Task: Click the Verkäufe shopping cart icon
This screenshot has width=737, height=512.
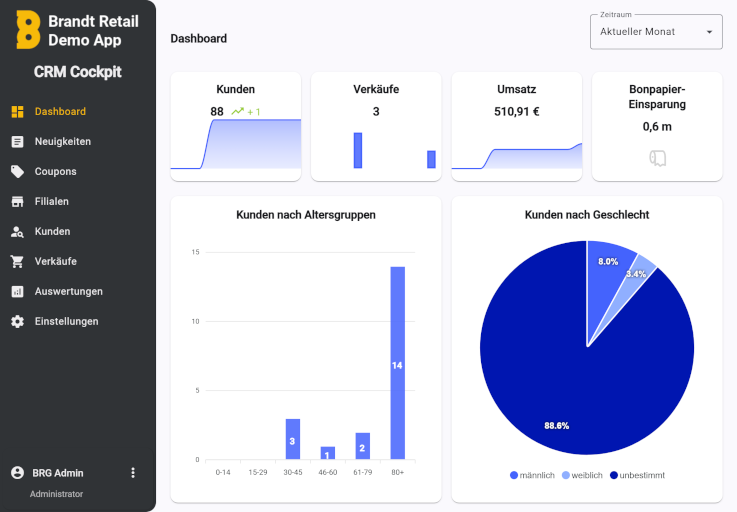Action: point(17,262)
